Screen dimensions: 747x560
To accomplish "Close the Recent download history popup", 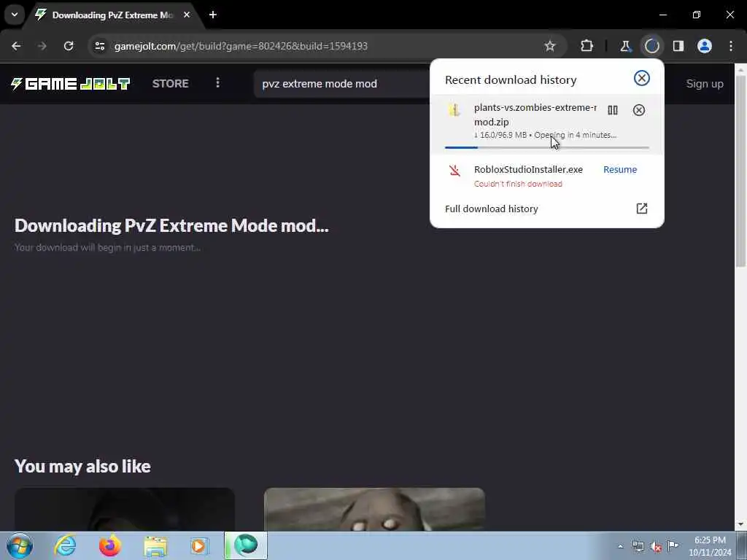I will point(641,78).
